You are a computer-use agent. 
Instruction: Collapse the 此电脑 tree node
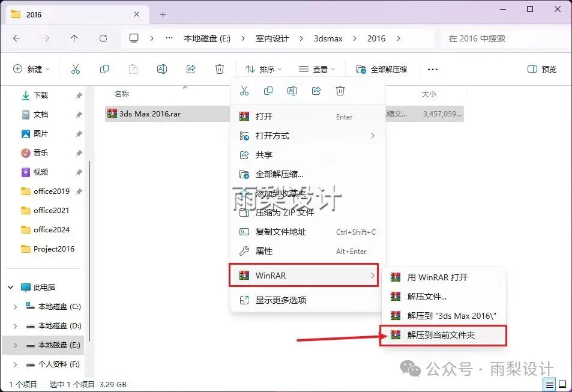click(11, 288)
